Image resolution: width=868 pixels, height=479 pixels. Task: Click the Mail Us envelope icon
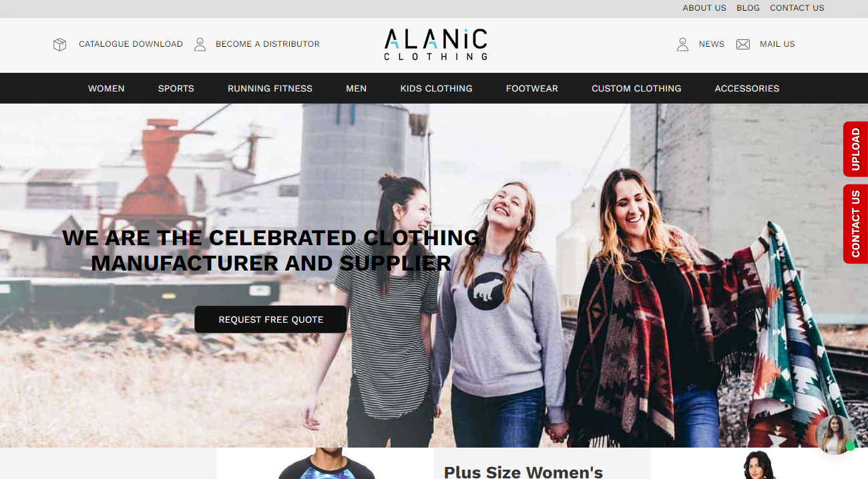pos(743,45)
